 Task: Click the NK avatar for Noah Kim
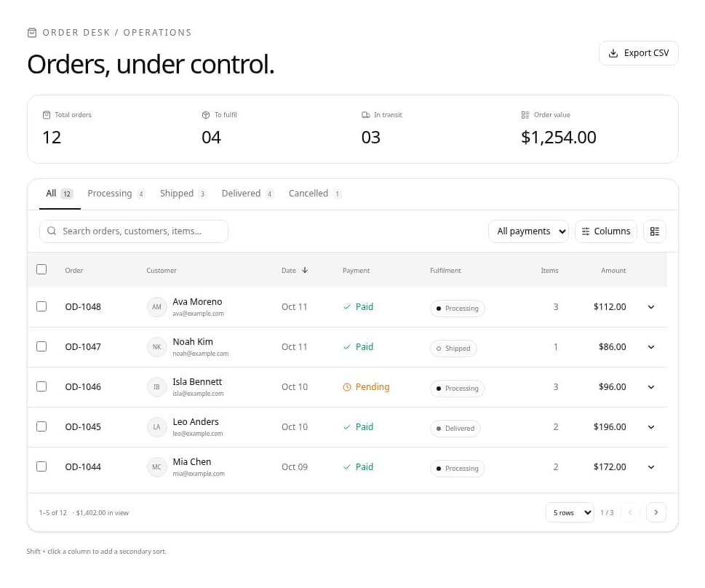(156, 347)
